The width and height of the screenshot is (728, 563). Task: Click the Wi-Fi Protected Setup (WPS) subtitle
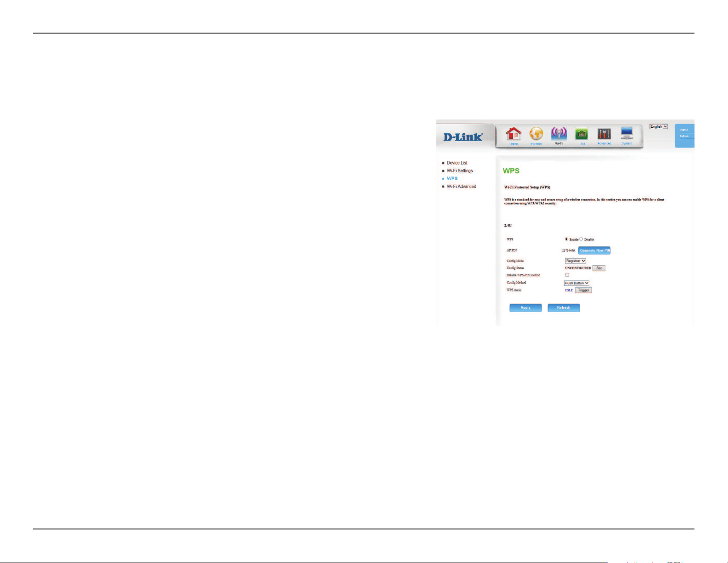pyautogui.click(x=527, y=187)
